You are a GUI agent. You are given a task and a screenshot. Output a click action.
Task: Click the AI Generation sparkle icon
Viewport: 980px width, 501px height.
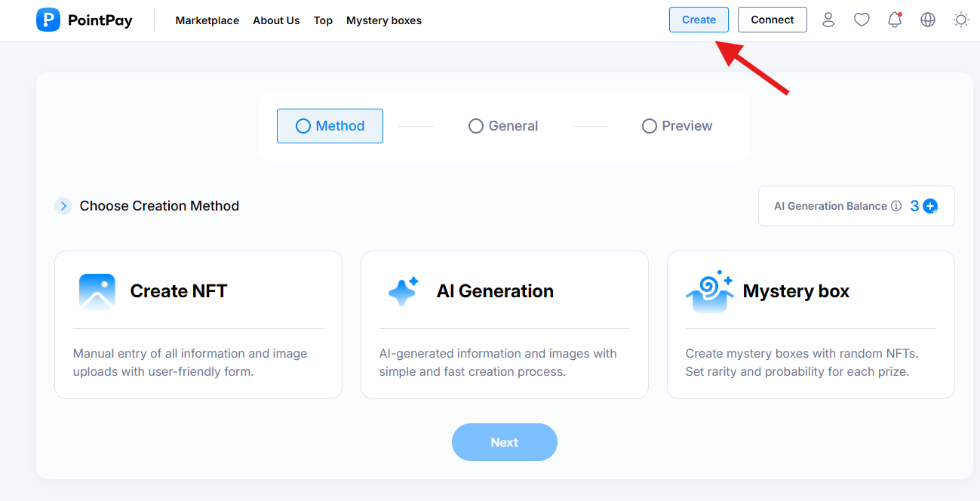coord(403,291)
